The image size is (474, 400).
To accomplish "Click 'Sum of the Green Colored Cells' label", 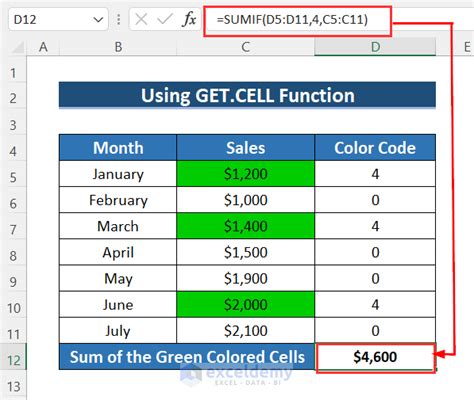I will click(x=187, y=357).
